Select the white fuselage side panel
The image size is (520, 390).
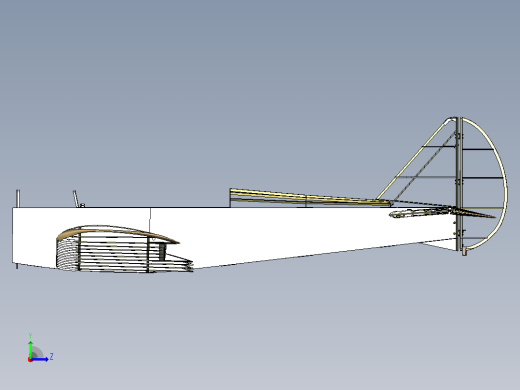[x=267, y=233]
